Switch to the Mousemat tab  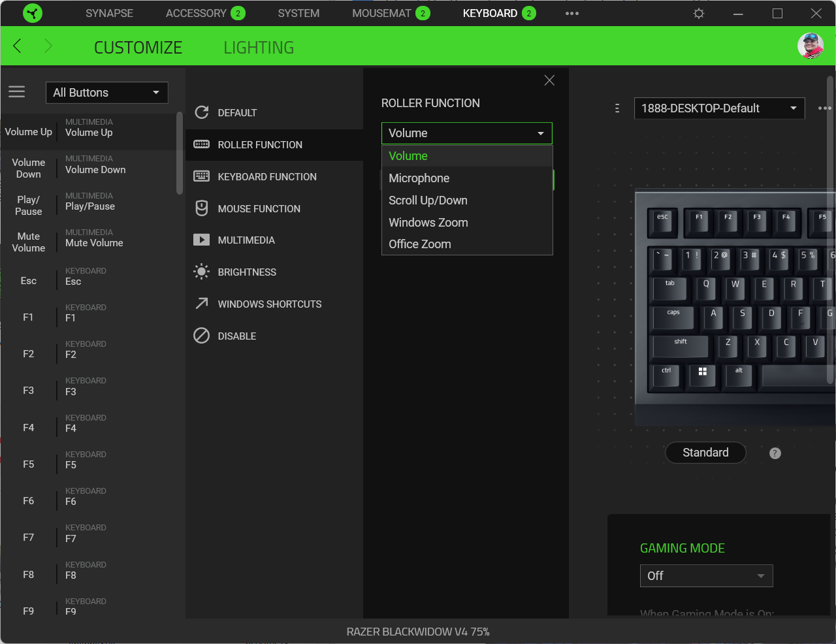tap(391, 13)
